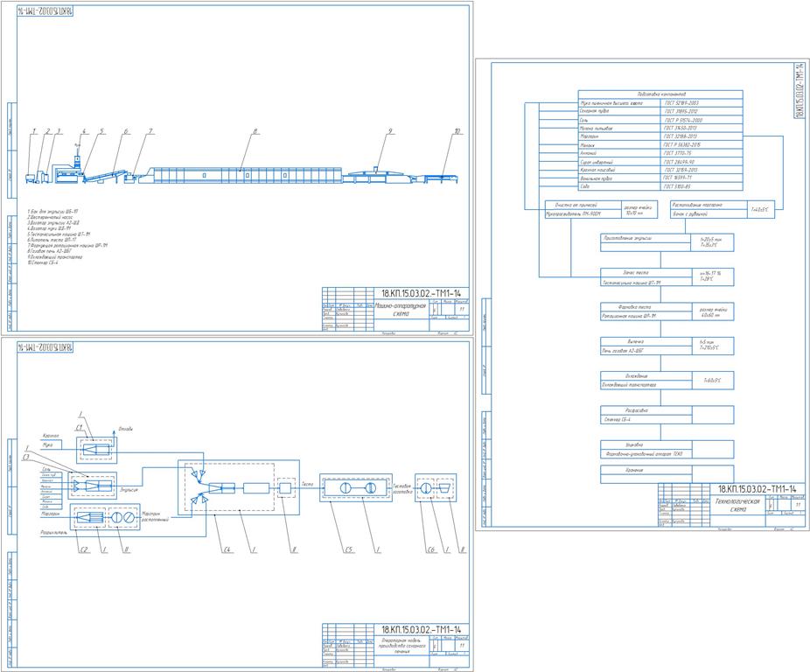The image size is (810, 672).
Task: Click callout number 8 above the oven
Action: 255,131
